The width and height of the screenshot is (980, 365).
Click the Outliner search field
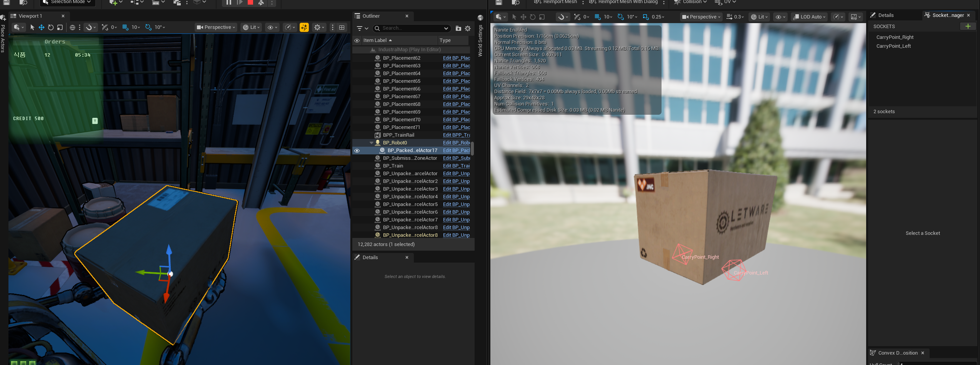coord(412,28)
